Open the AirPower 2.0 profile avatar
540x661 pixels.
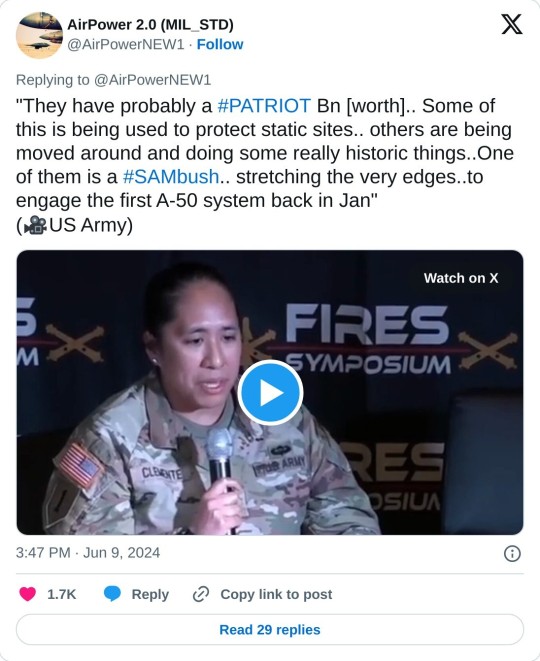click(39, 35)
